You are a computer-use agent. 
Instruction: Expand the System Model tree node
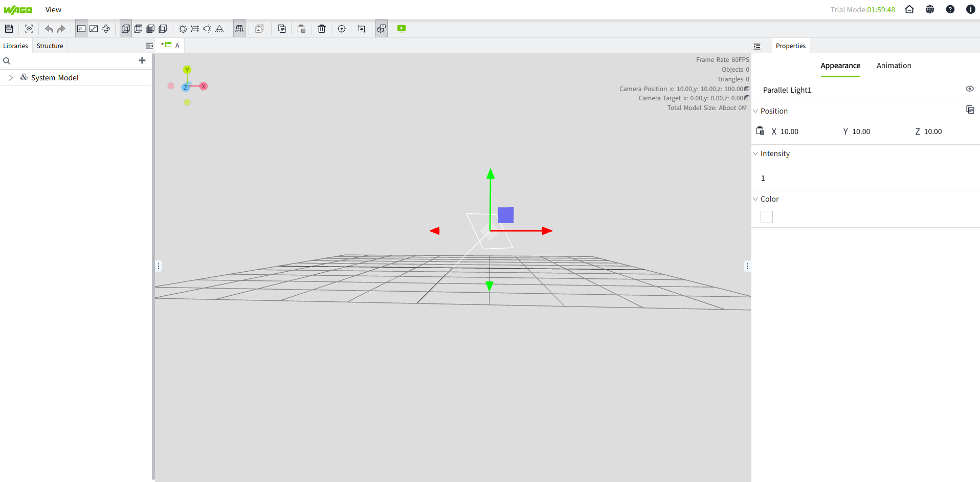pos(11,78)
